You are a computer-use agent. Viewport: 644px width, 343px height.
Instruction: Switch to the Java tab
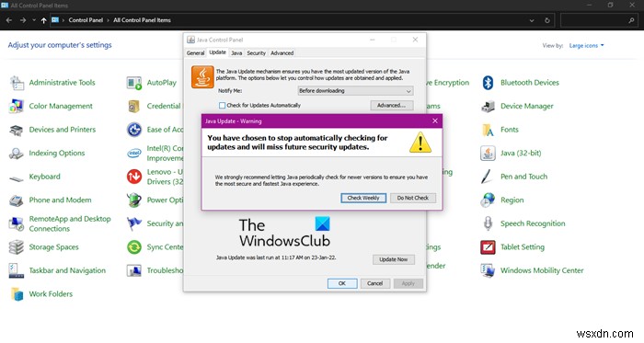tap(236, 53)
